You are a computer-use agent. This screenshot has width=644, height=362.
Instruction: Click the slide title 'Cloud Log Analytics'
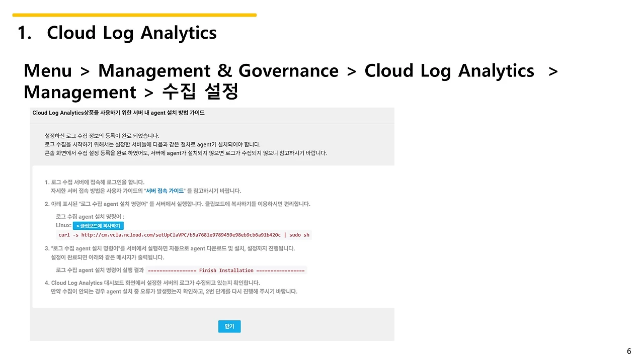point(132,33)
